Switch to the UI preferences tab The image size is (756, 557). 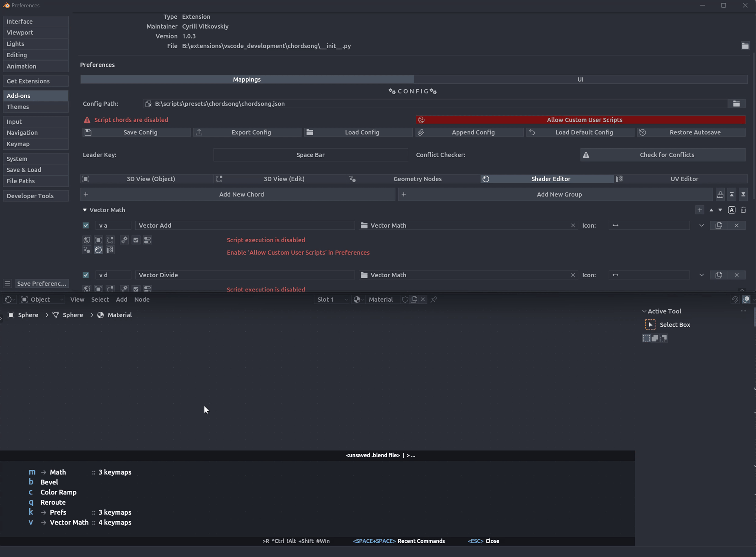[x=580, y=79]
